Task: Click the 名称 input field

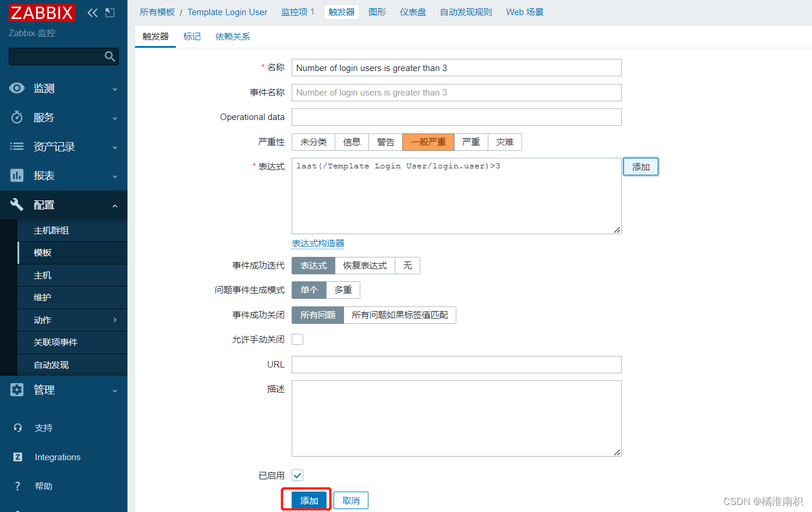Action: tap(456, 68)
